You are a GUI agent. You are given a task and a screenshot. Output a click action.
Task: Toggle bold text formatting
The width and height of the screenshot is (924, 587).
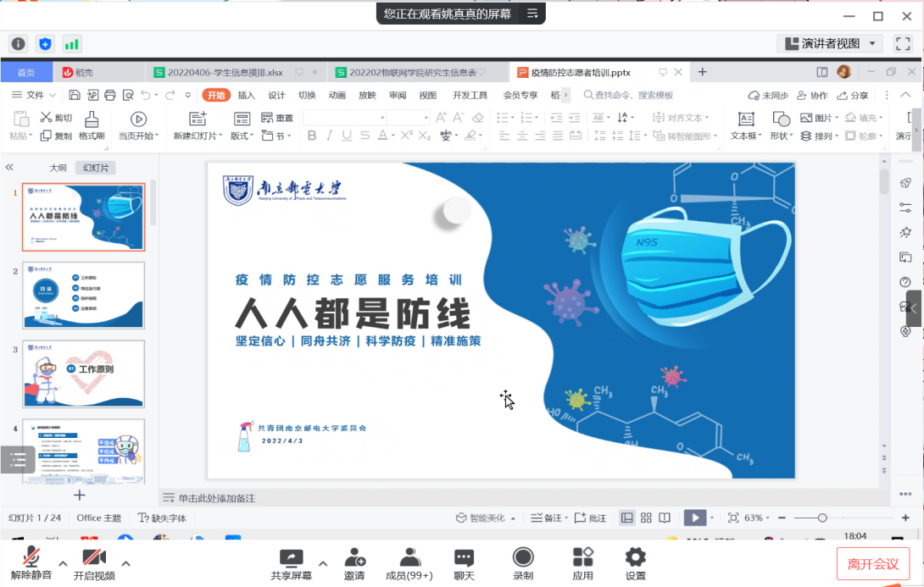coord(312,136)
